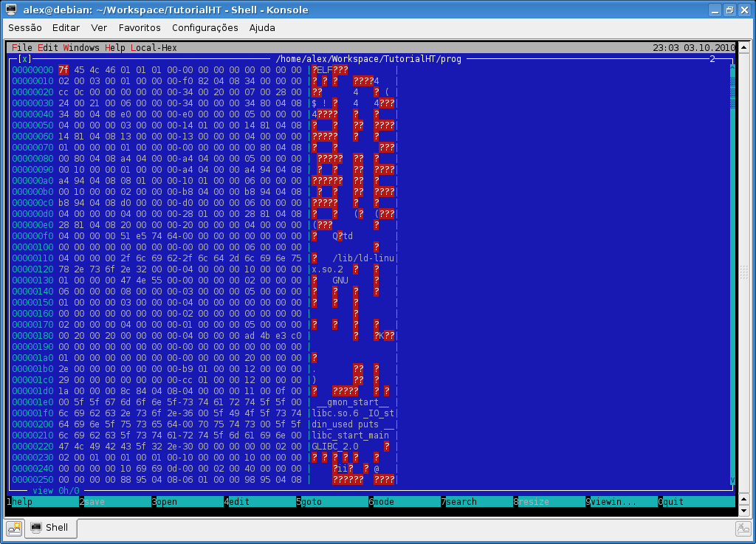Viewport: 756px width, 544px height.
Task: Open the Favoritos menu
Action: pos(140,28)
